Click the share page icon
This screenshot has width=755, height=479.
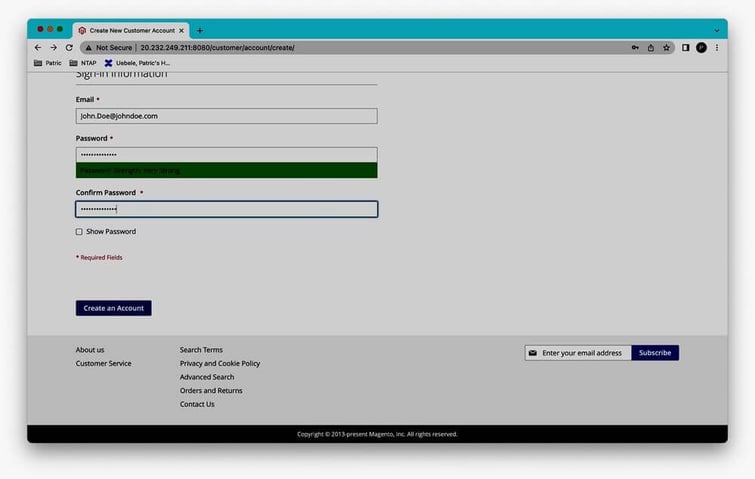(x=651, y=47)
